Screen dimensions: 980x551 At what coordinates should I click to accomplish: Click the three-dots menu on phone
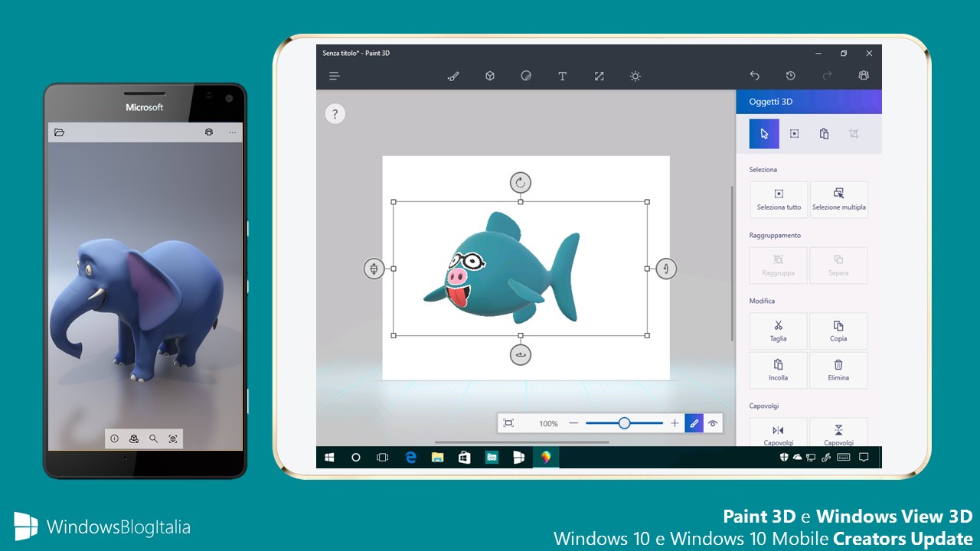(x=233, y=132)
